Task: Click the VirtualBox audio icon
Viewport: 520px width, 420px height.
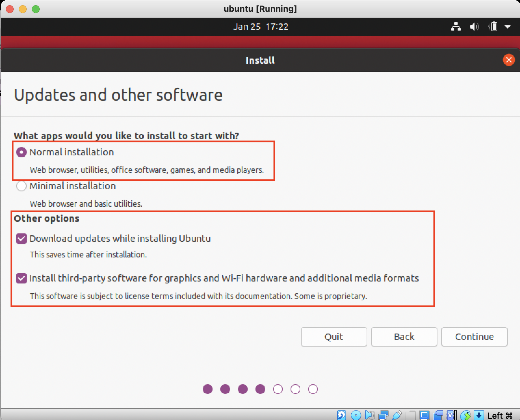Action: tap(370, 415)
